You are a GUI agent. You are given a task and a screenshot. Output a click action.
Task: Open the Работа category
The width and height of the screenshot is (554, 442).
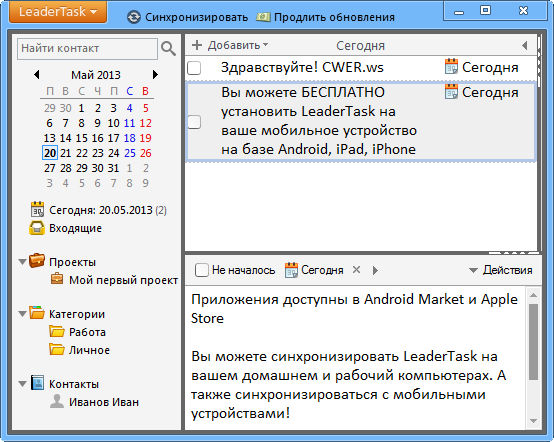(87, 332)
